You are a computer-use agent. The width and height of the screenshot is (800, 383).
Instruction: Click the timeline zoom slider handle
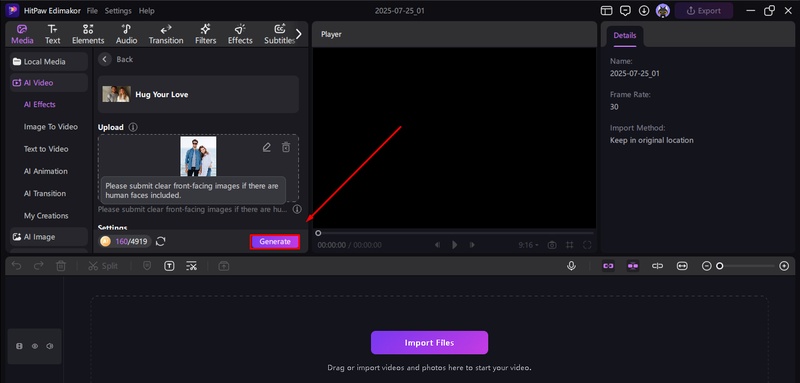coord(720,266)
